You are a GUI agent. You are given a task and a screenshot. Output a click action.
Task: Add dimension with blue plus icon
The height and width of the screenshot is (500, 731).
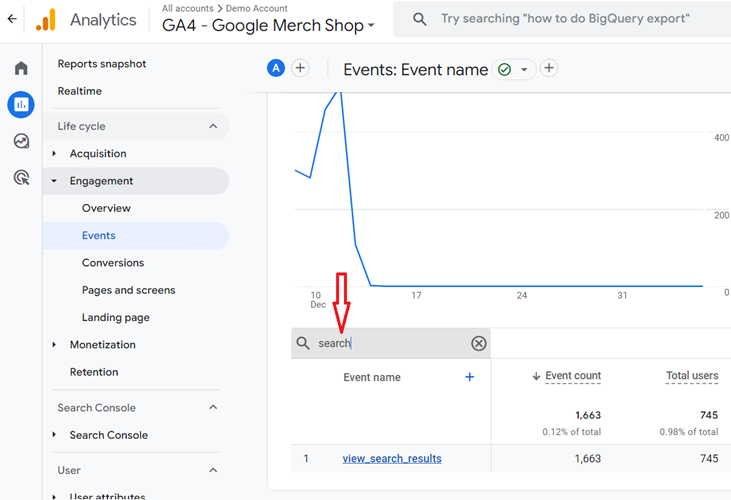[470, 377]
